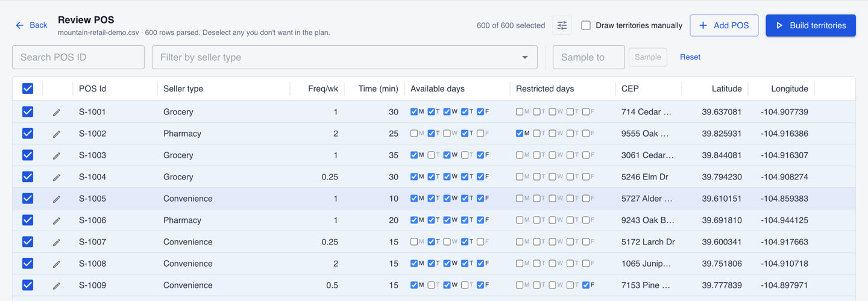Click the Add POS button

click(x=724, y=25)
